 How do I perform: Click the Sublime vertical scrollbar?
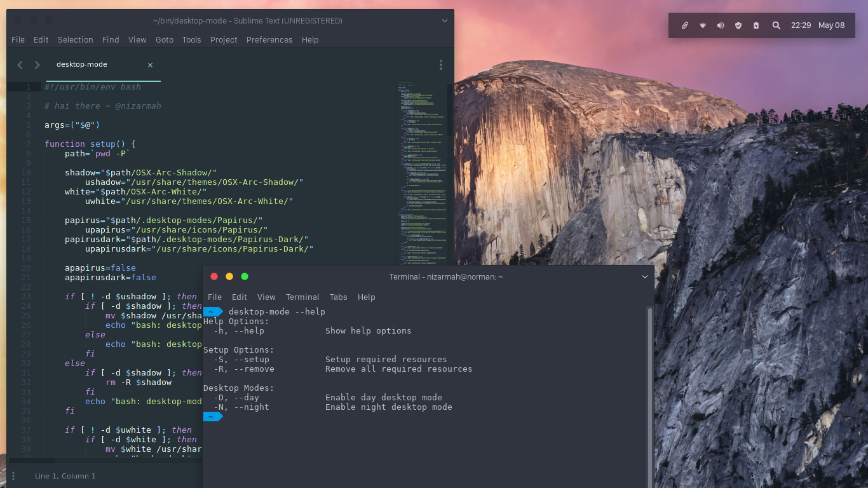point(451,108)
